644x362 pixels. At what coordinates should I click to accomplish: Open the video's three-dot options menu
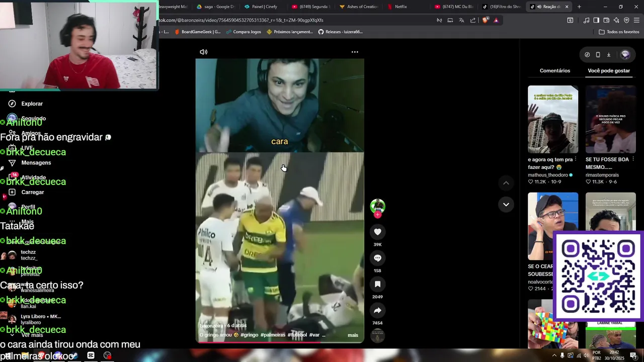355,52
